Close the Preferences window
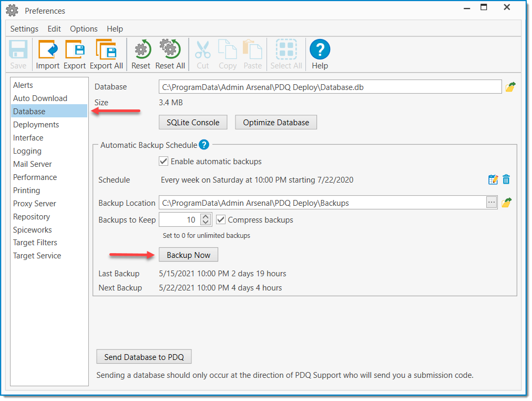The width and height of the screenshot is (532, 401). tap(507, 7)
